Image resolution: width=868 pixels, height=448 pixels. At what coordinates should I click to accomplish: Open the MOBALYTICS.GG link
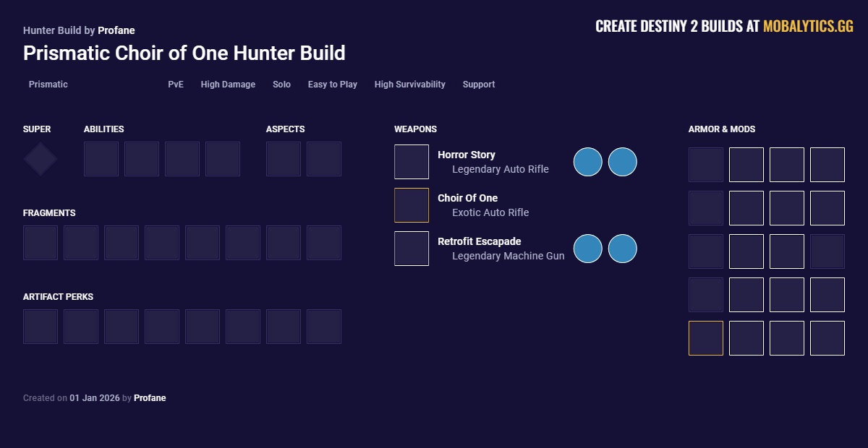[807, 25]
